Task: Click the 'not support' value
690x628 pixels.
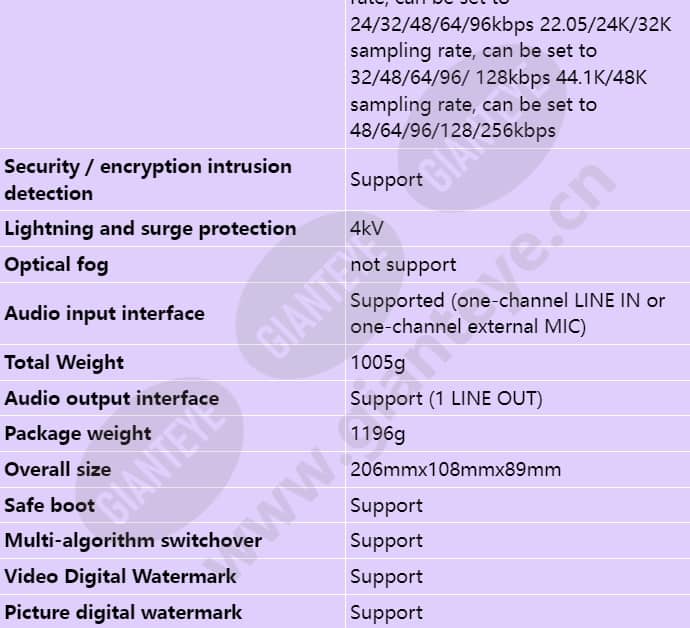Action: pos(403,265)
